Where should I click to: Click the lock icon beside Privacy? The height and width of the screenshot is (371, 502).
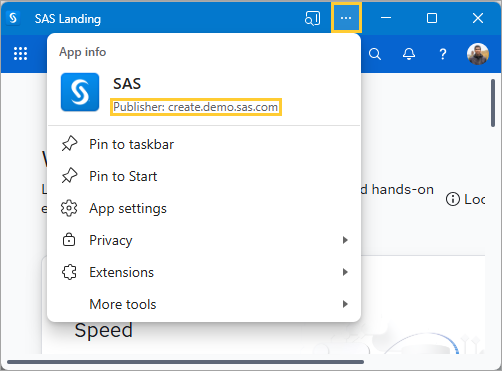(x=69, y=240)
